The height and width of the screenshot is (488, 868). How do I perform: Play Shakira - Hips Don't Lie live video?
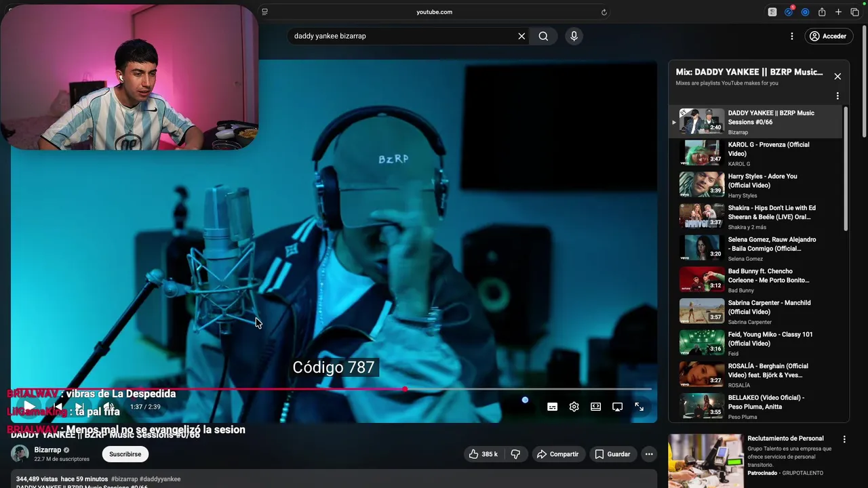coord(755,217)
